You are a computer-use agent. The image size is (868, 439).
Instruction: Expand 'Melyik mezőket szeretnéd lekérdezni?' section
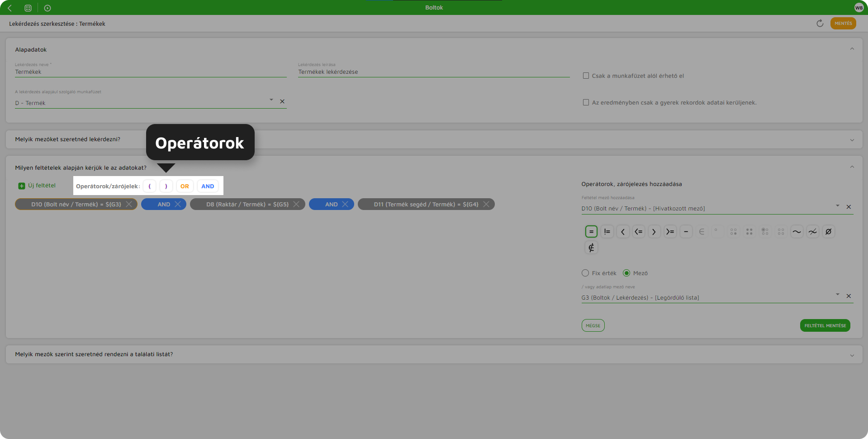[852, 140]
